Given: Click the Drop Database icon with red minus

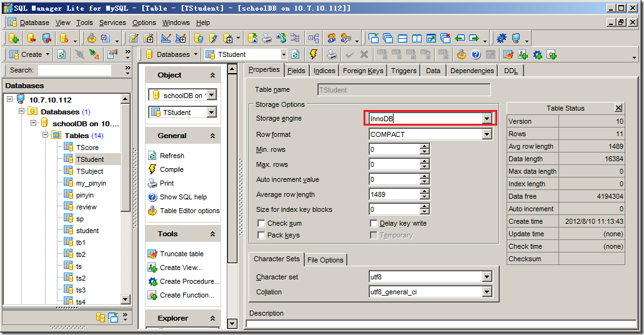Looking at the screenshot, I should point(32,38).
